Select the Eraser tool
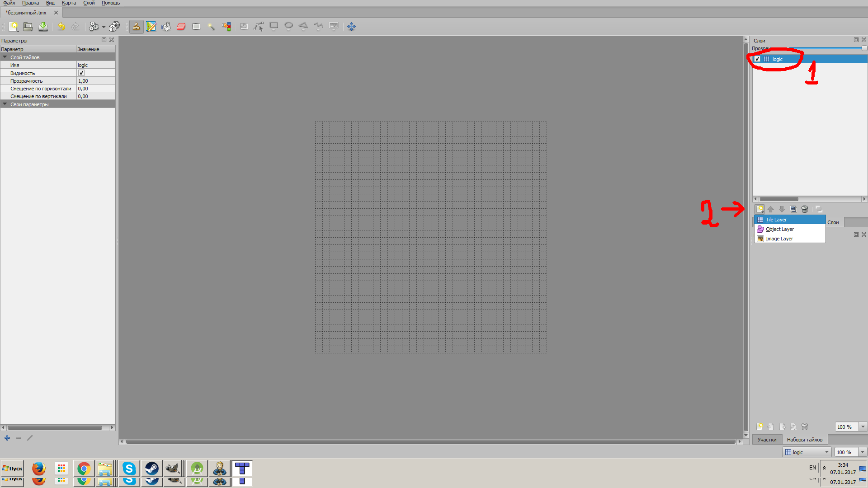 tap(181, 27)
